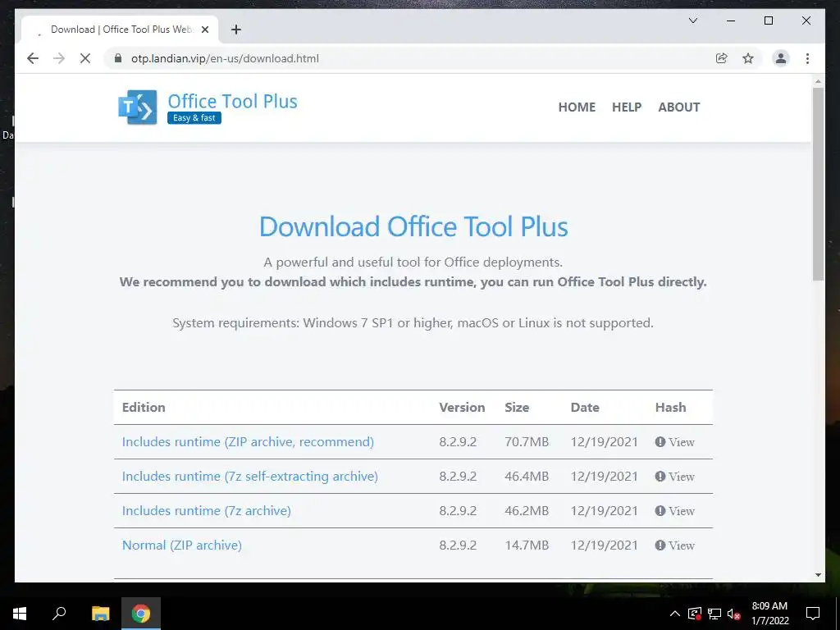This screenshot has width=840, height=630.
Task: Click the Hash column header
Action: pyautogui.click(x=670, y=407)
